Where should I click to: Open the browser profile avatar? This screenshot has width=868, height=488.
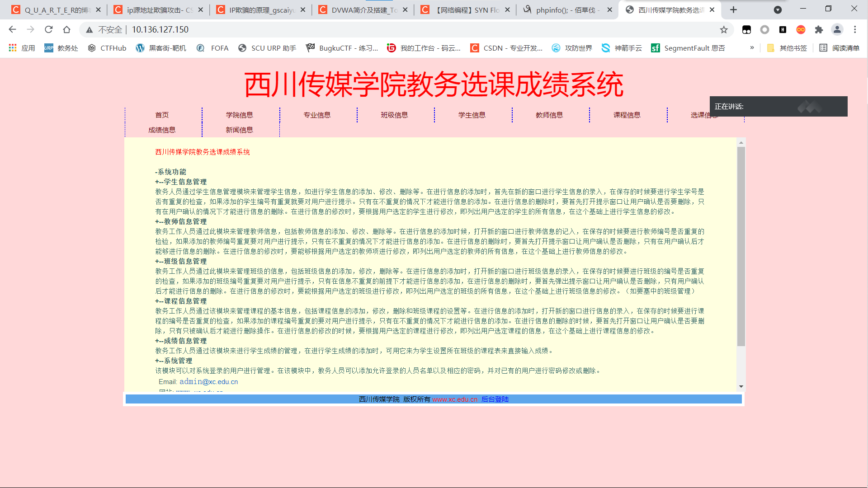click(x=837, y=29)
